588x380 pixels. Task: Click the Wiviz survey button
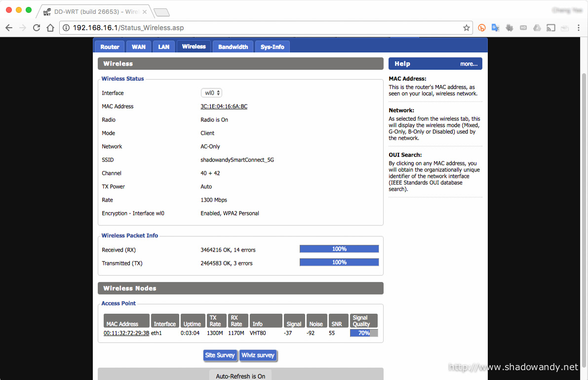(258, 355)
